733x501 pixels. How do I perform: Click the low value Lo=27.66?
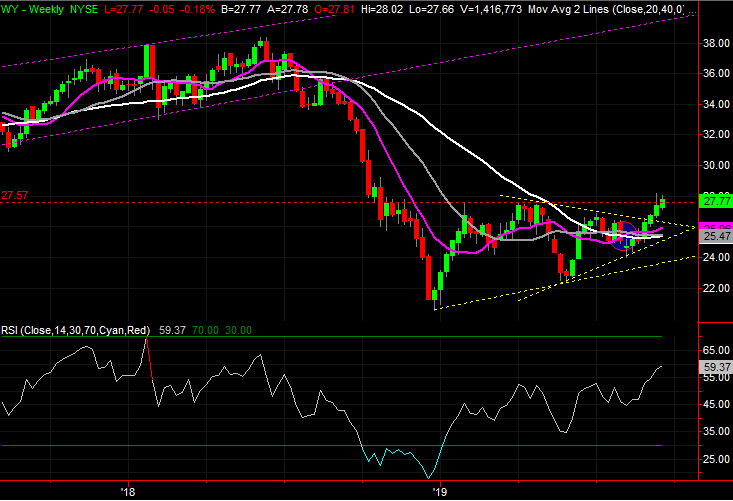click(x=431, y=9)
